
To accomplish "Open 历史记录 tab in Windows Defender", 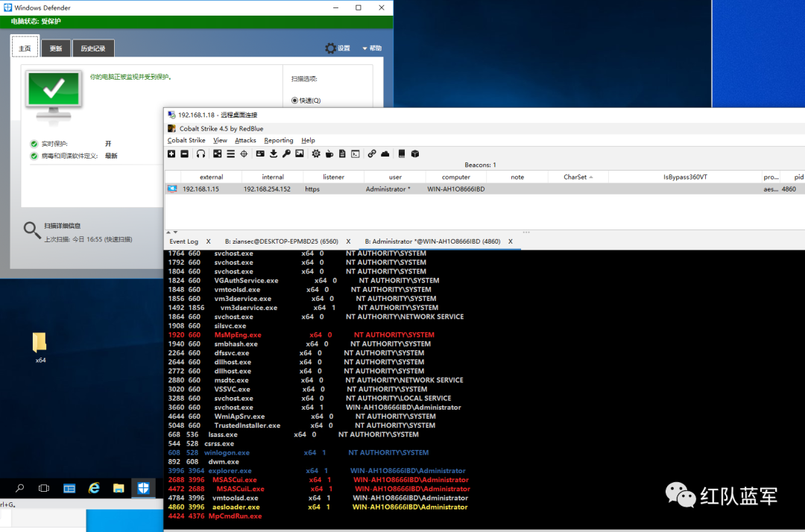I will pyautogui.click(x=93, y=48).
